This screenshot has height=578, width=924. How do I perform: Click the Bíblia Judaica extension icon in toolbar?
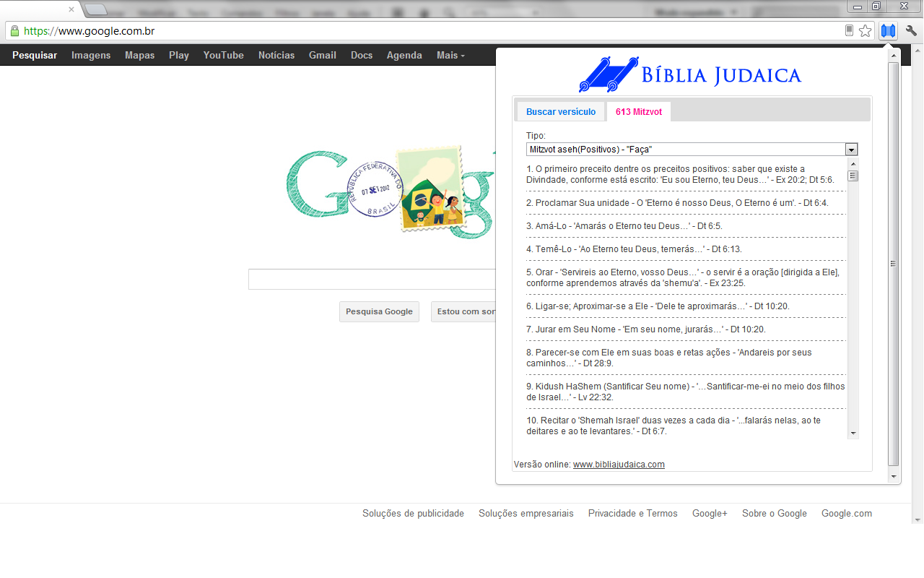tap(888, 31)
